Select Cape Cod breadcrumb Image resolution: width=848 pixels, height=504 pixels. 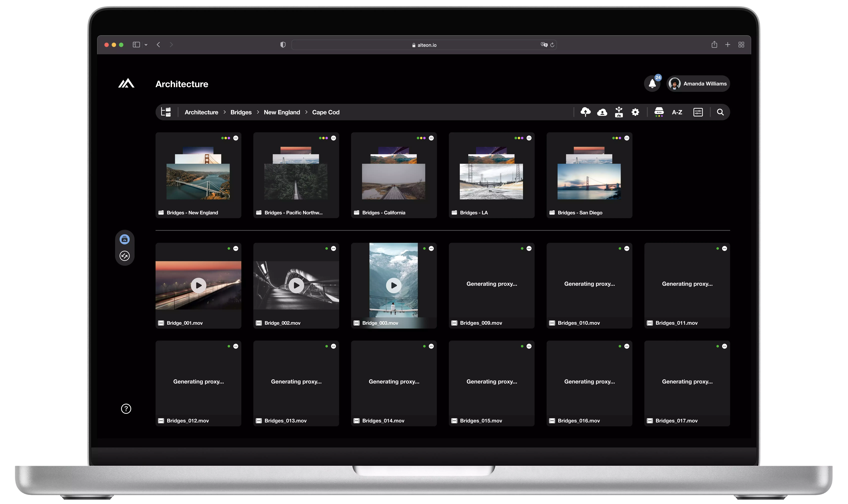326,112
